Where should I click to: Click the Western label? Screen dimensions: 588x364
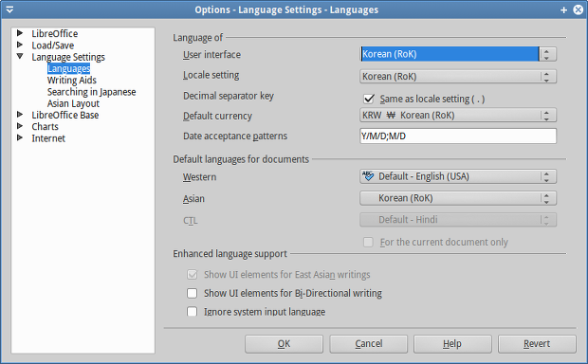pyautogui.click(x=199, y=177)
